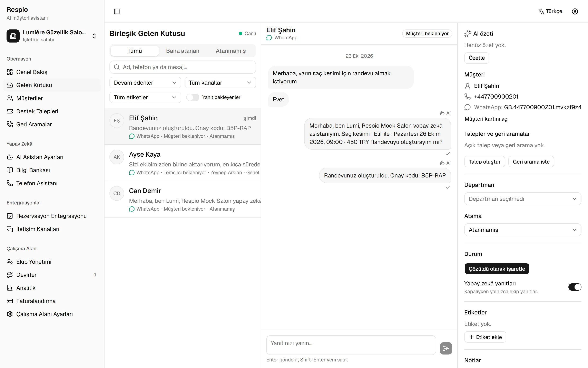The image size is (588, 368).
Task: Disable the Yapay zekâ yanıtları switch
Action: point(575,287)
